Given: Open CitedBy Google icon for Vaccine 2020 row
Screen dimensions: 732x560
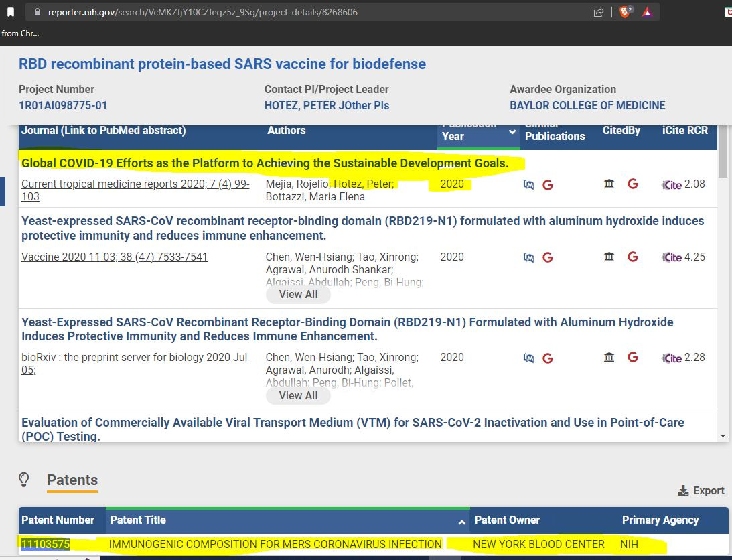Looking at the screenshot, I should tap(633, 257).
